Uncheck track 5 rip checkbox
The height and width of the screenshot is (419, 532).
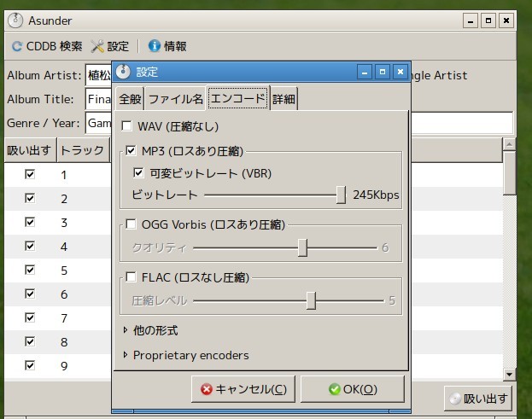tap(30, 270)
